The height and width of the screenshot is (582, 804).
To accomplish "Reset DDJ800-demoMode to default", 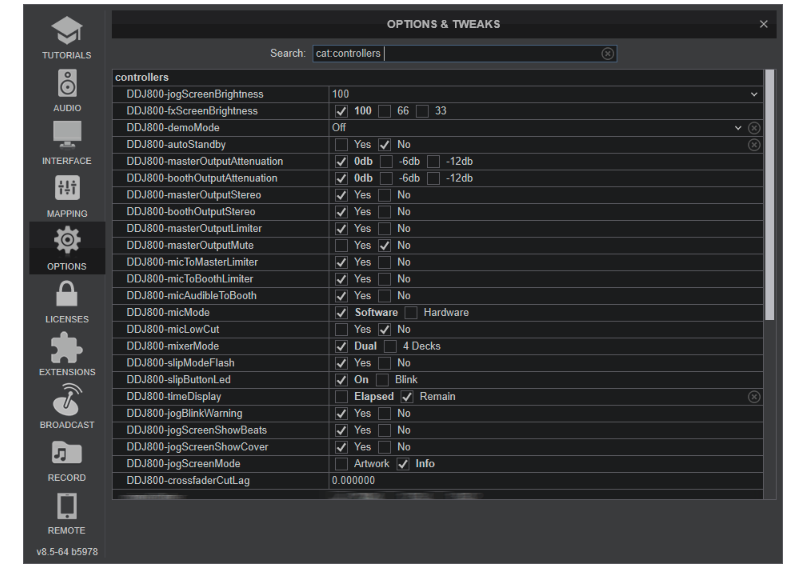I will tap(754, 128).
